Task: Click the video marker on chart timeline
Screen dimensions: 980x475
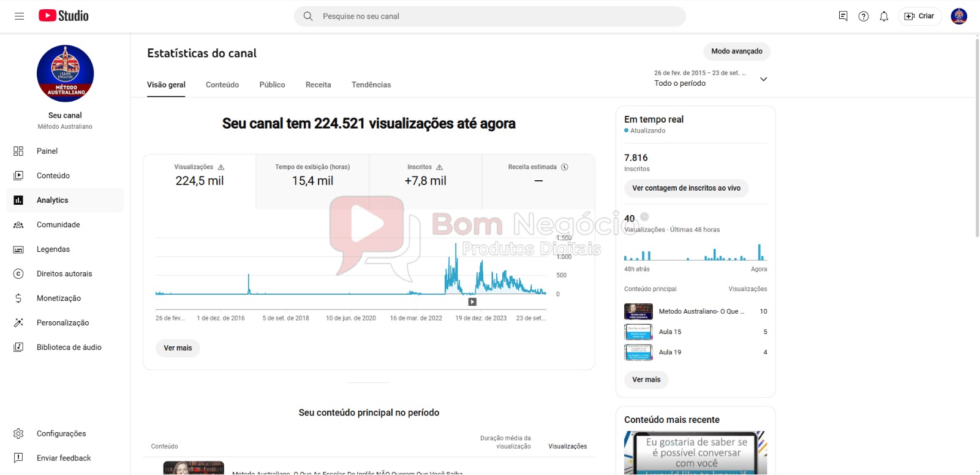Action: point(472,302)
